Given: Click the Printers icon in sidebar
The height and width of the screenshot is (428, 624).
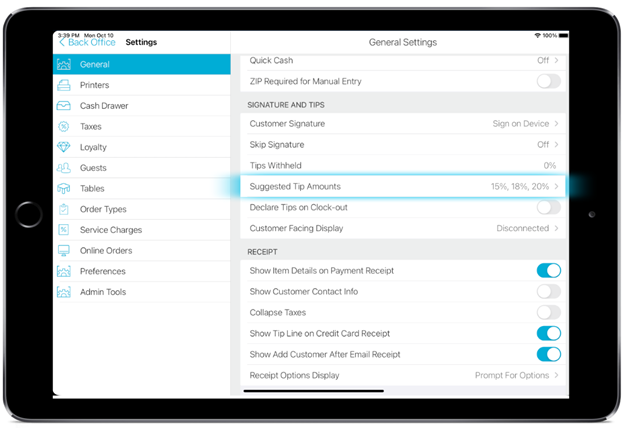Looking at the screenshot, I should tap(64, 85).
